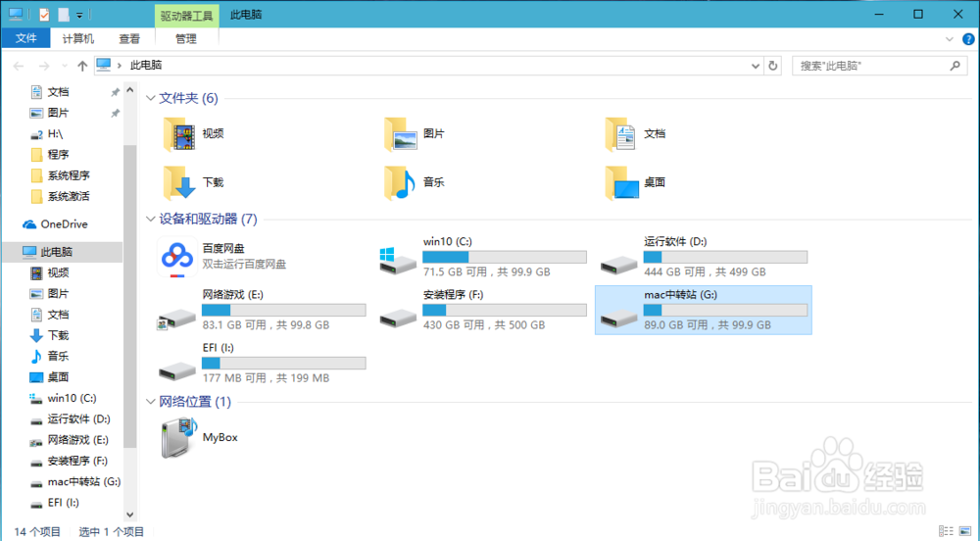Open the 音乐 folder icon in main pane
The width and height of the screenshot is (980, 541).
(401, 182)
